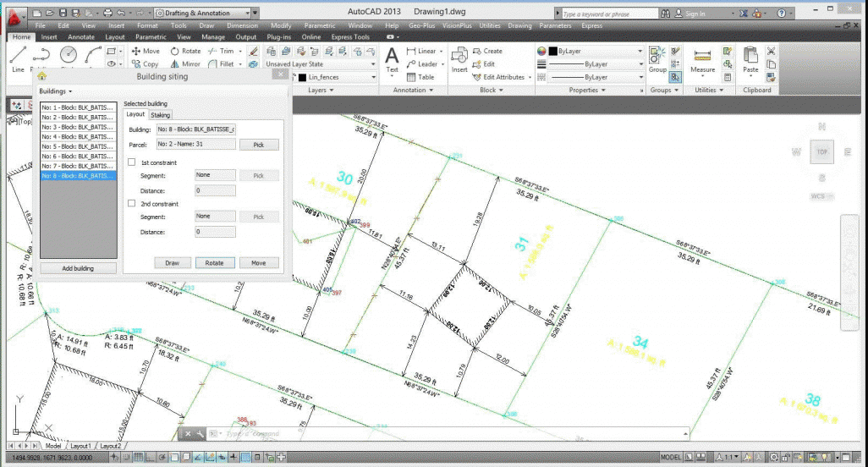Click the Table tool

click(420, 78)
